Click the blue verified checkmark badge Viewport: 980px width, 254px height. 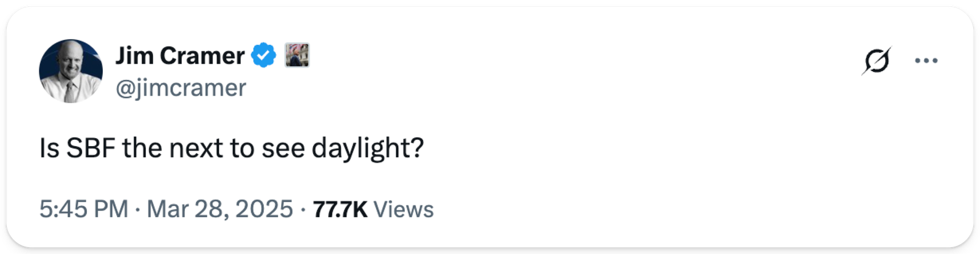click(x=263, y=56)
